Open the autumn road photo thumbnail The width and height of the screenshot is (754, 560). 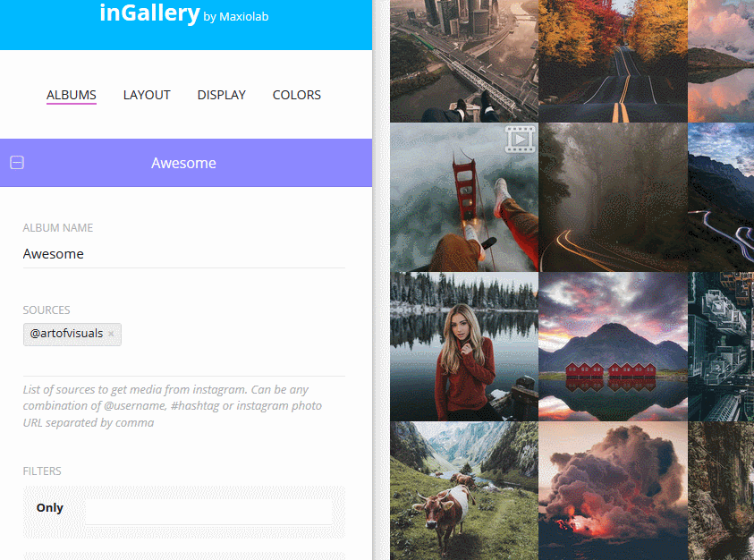613,61
